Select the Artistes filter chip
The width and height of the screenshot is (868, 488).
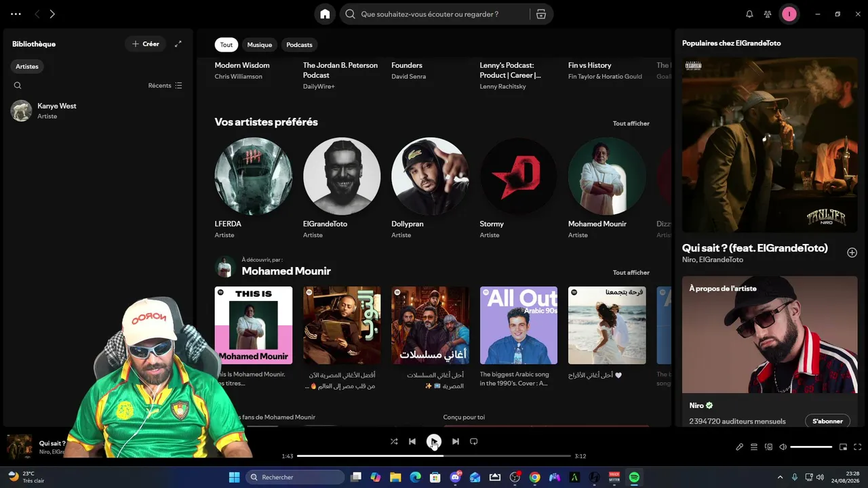click(27, 66)
